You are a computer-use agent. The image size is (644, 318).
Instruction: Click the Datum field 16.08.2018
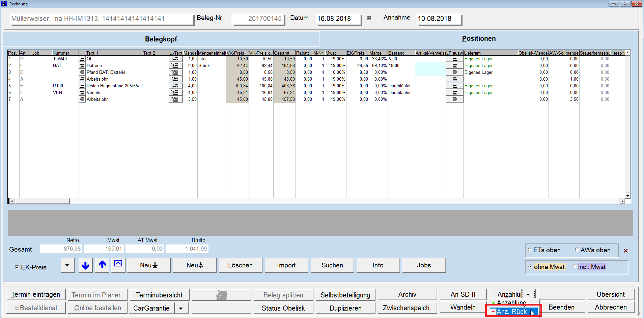(x=338, y=19)
